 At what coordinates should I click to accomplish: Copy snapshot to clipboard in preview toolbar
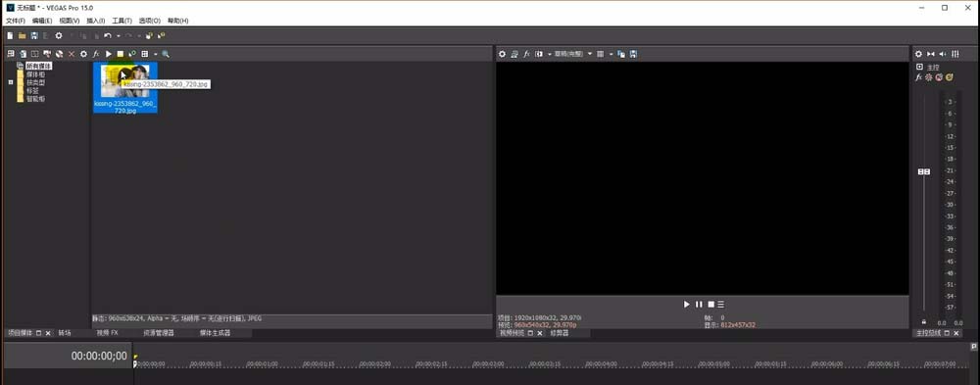(x=621, y=55)
